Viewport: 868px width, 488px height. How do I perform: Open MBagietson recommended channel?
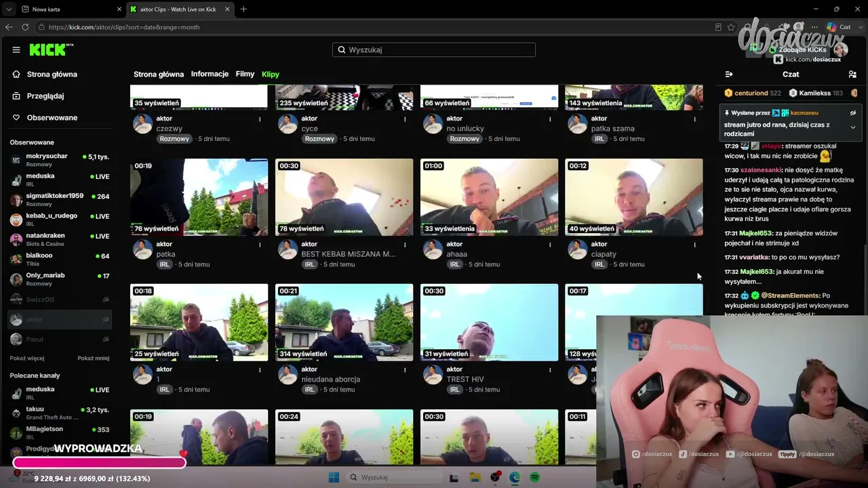60,432
